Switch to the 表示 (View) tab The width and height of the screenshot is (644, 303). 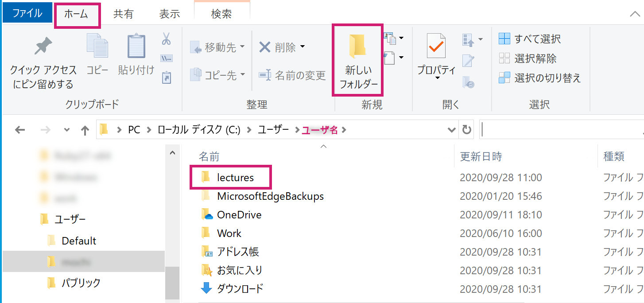[169, 14]
